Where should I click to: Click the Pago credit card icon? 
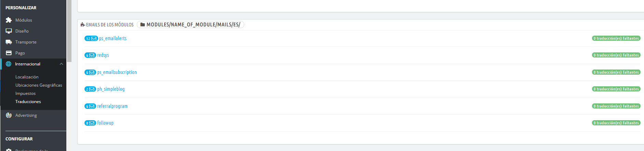[9, 53]
